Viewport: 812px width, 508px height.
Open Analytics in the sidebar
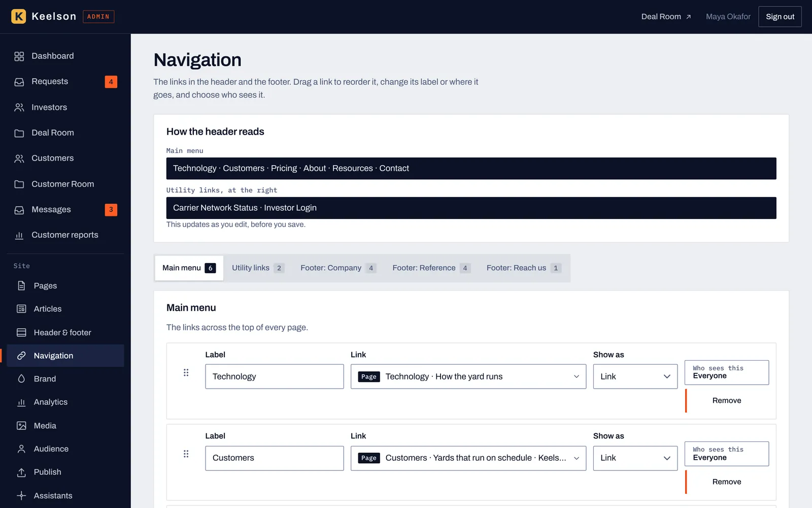click(65, 402)
